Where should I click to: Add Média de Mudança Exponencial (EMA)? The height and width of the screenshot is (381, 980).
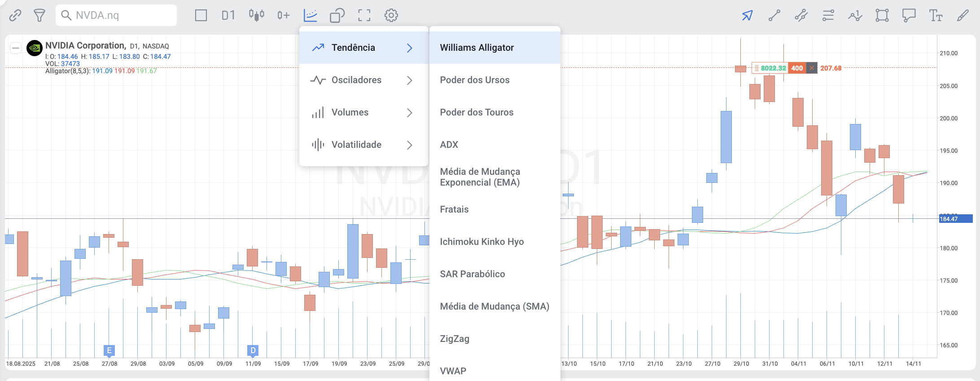click(495, 177)
